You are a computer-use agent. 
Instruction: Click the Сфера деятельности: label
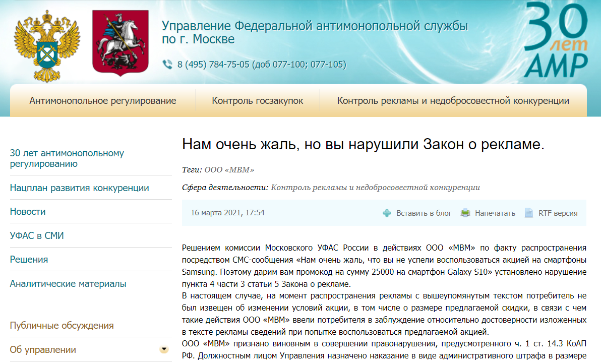[225, 188]
